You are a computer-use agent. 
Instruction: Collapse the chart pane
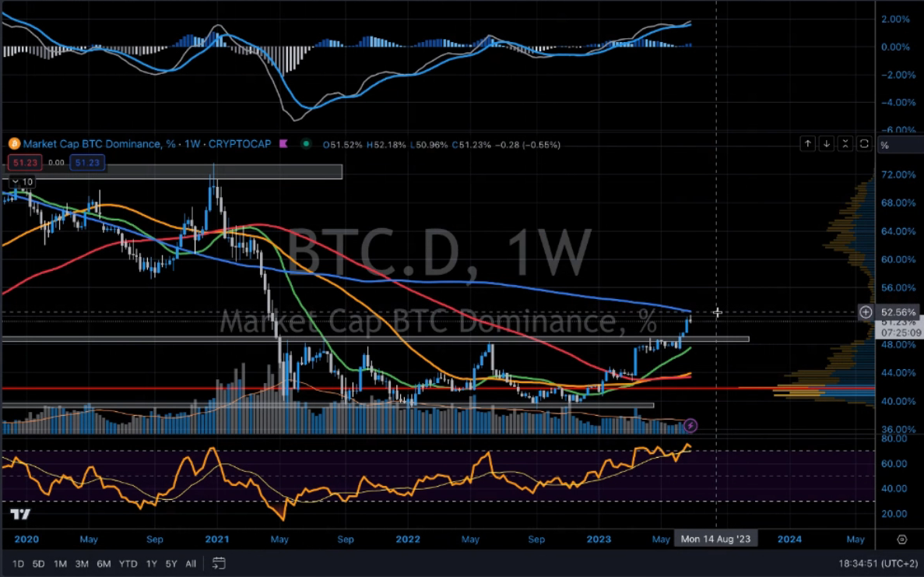pyautogui.click(x=845, y=144)
